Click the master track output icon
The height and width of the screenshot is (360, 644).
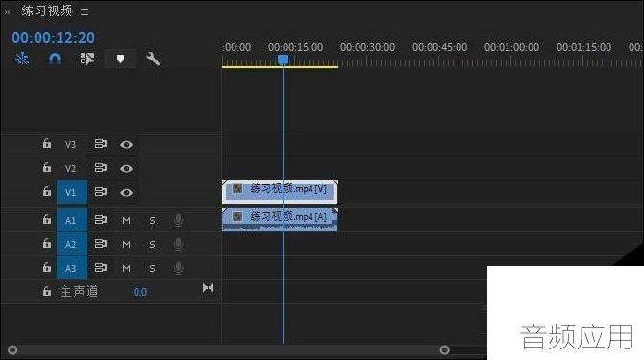tap(208, 288)
